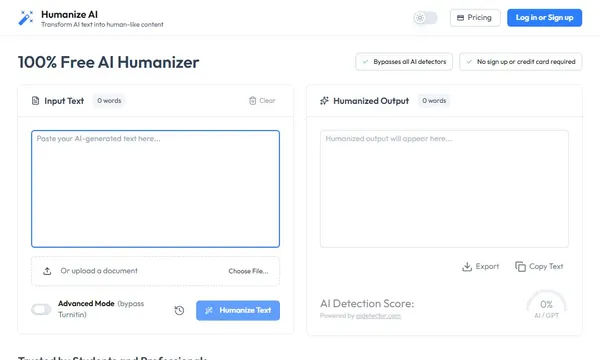
Task: Click the AI Detection Score label
Action: click(367, 303)
